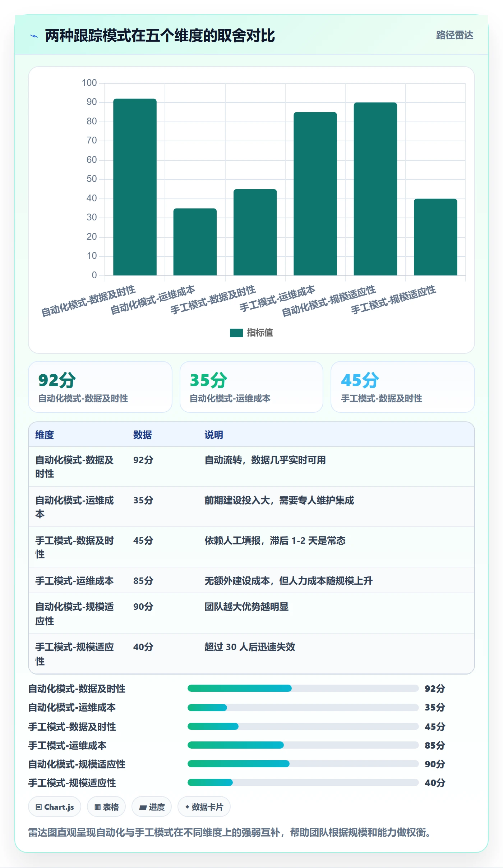Click the 进度 tag chip
The height and width of the screenshot is (868, 503).
152,807
